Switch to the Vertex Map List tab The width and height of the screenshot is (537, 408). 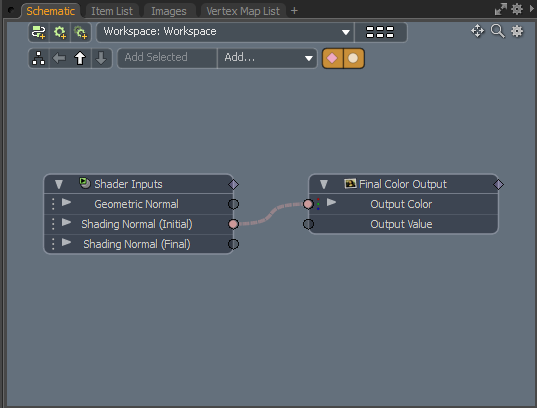click(243, 11)
